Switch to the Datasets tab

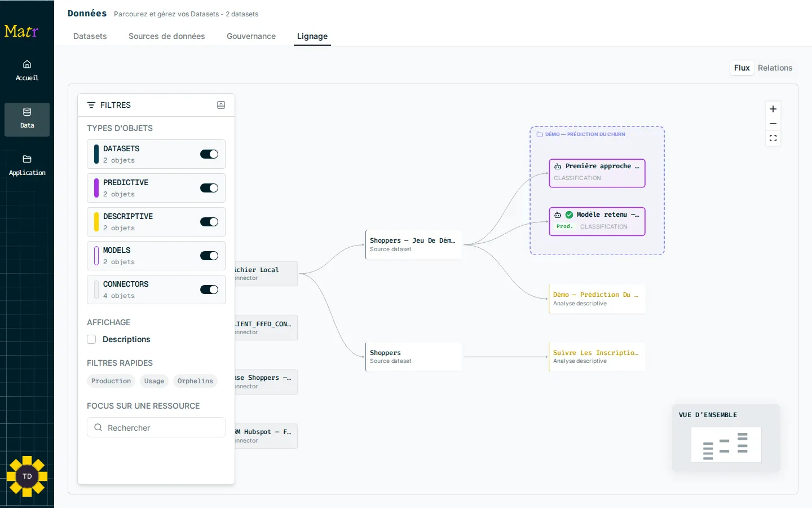[x=90, y=36]
